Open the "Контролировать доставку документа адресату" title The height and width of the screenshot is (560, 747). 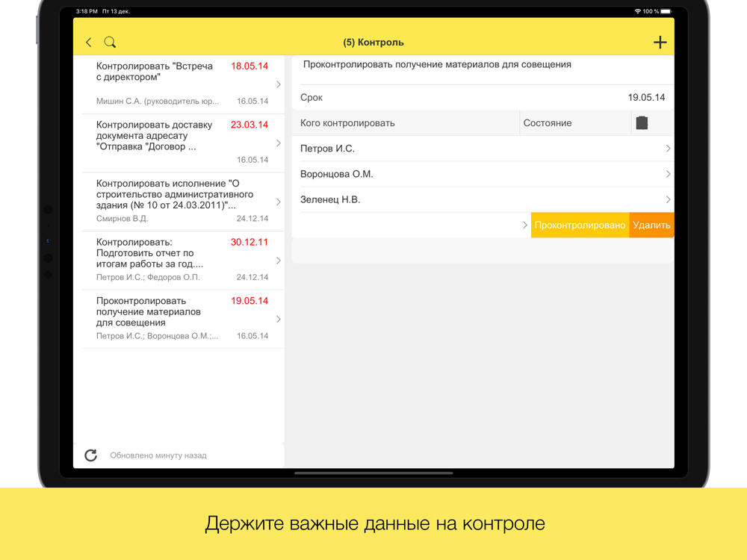[x=154, y=136]
